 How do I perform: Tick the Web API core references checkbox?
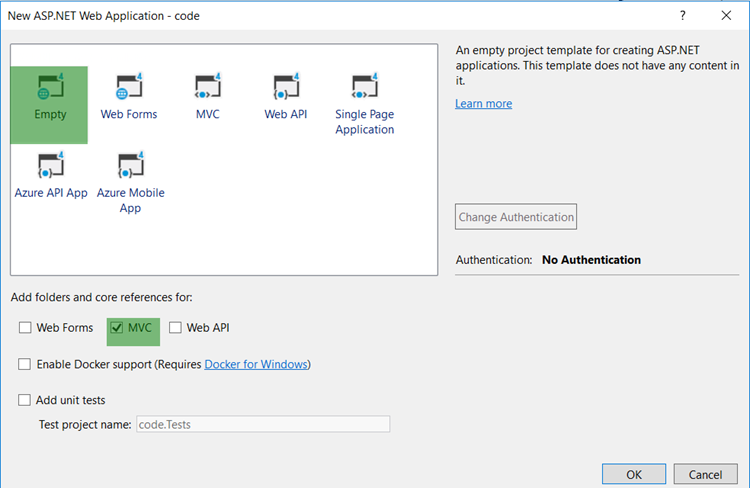(176, 328)
